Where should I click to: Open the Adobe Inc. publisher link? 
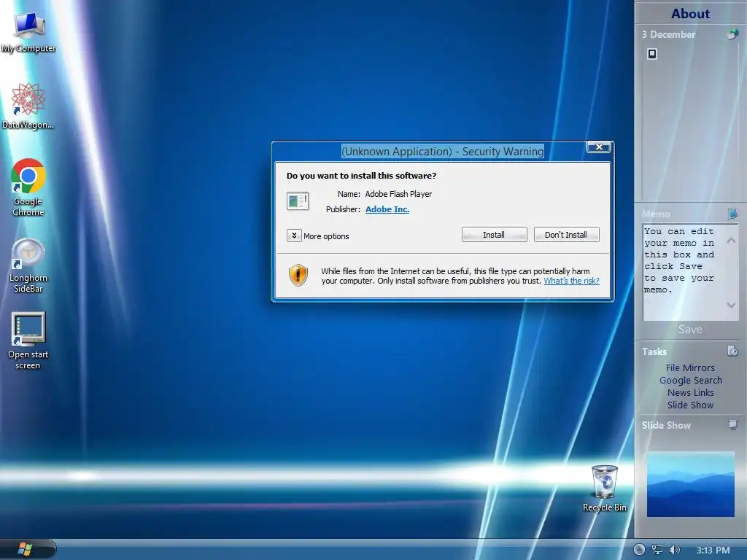(x=387, y=209)
